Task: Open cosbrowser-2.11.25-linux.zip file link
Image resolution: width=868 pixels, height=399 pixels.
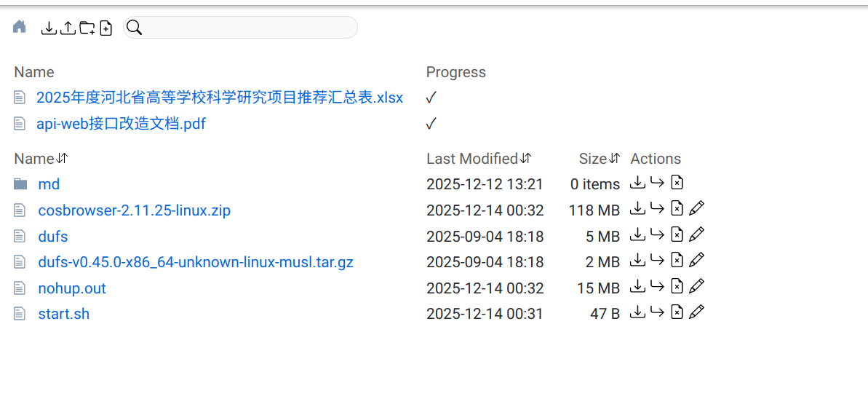Action: click(x=134, y=210)
